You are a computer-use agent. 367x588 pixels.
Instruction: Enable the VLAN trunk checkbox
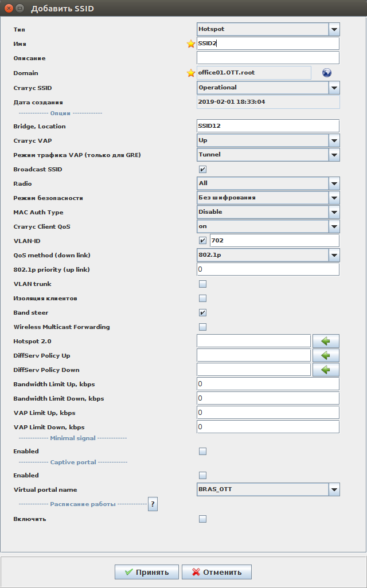click(x=202, y=284)
